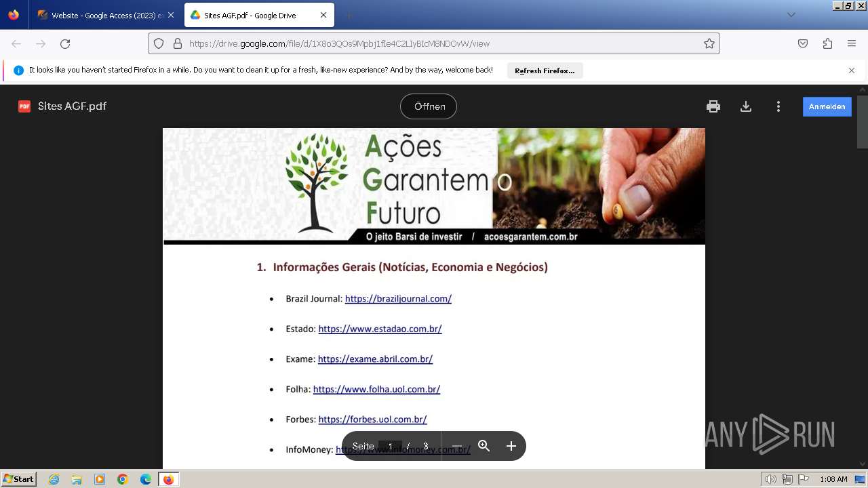
Task: Click the padlock site info icon
Action: pyautogui.click(x=178, y=43)
